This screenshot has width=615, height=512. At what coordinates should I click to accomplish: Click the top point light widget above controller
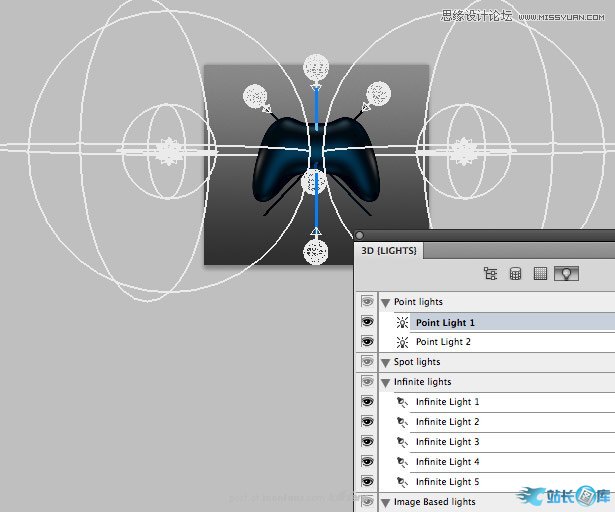[316, 67]
